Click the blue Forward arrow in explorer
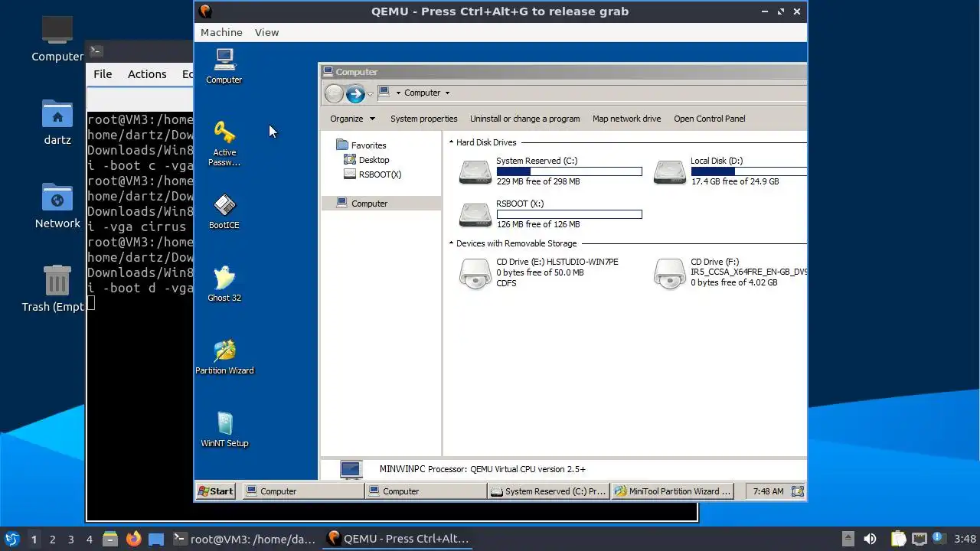Screen dimensions: 980x551 coord(355,93)
